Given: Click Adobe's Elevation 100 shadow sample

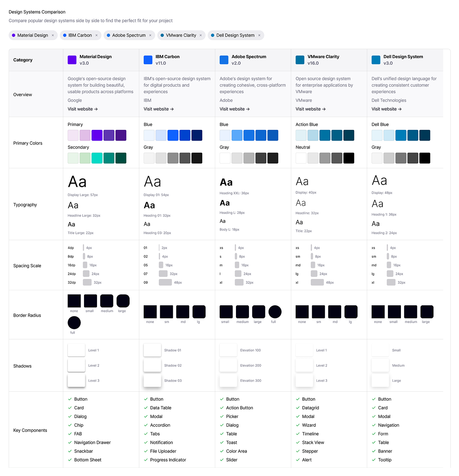Looking at the screenshot, I should click(228, 350).
